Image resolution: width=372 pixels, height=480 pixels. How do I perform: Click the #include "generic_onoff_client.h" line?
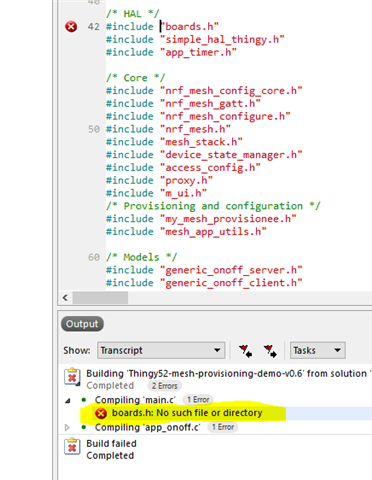[x=204, y=283]
